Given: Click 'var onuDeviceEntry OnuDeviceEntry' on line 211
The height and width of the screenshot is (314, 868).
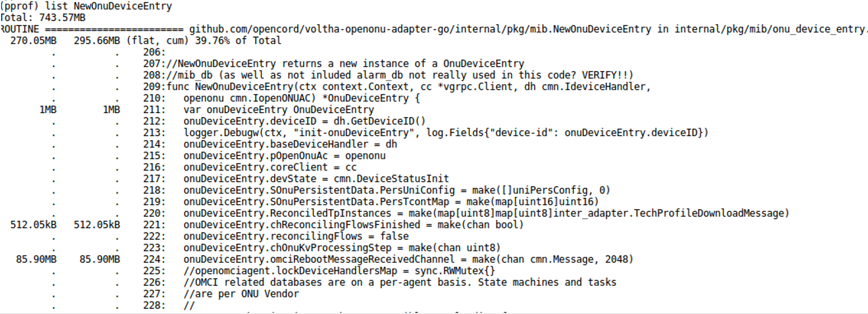Looking at the screenshot, I should tap(278, 110).
